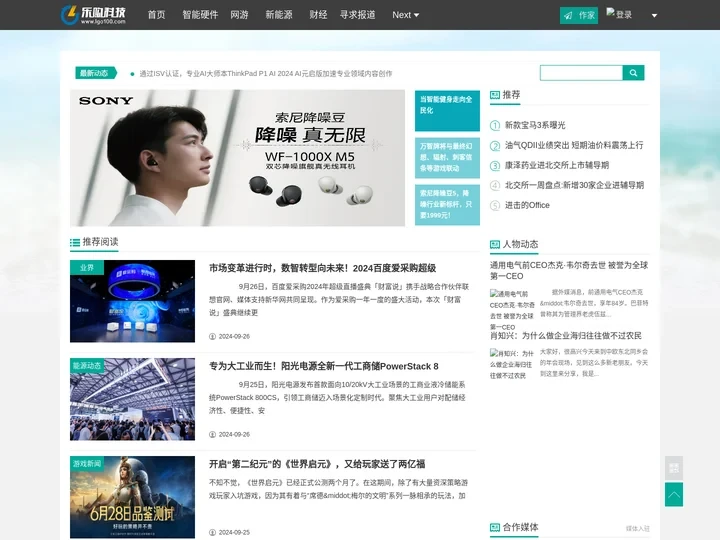Focus the search input field
This screenshot has width=720, height=540.
click(x=581, y=73)
